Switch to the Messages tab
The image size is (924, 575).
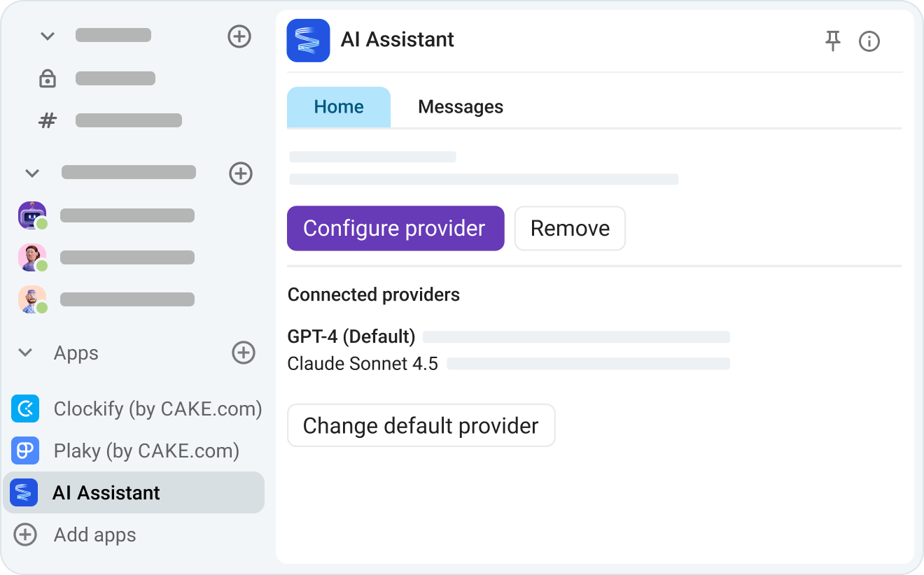pos(461,106)
